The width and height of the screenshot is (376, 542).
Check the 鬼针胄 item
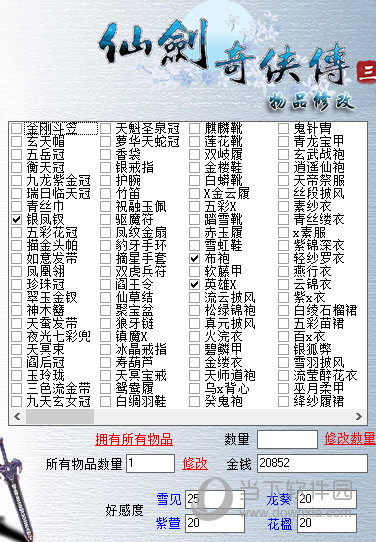(283, 129)
